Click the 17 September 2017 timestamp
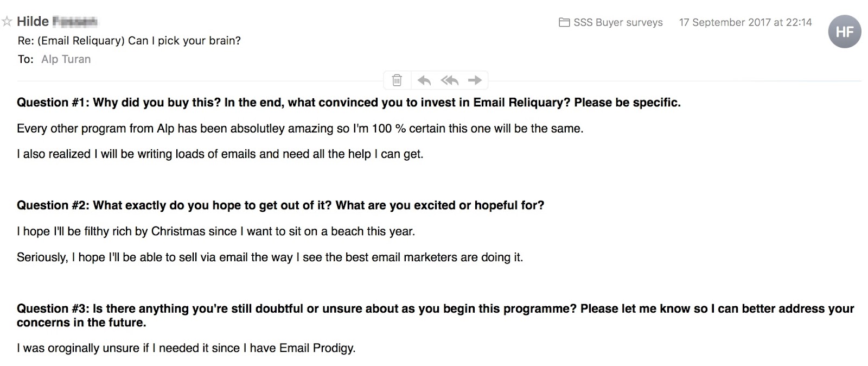Image resolution: width=868 pixels, height=366 pixels. pyautogui.click(x=745, y=22)
